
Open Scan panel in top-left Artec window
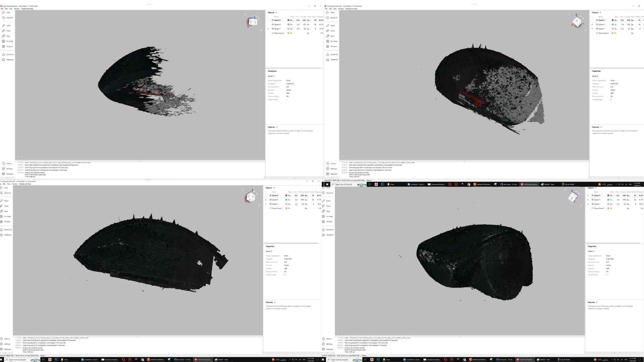(6, 12)
